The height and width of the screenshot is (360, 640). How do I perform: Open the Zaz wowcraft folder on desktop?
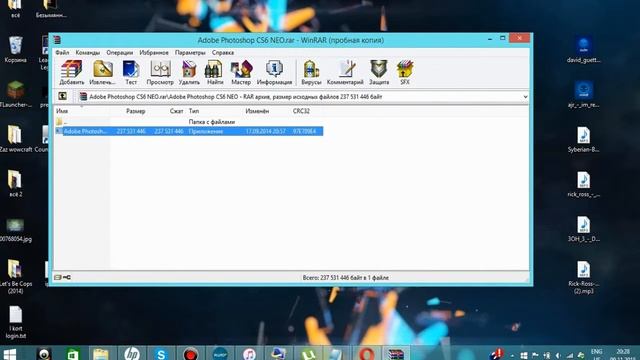tap(16, 139)
